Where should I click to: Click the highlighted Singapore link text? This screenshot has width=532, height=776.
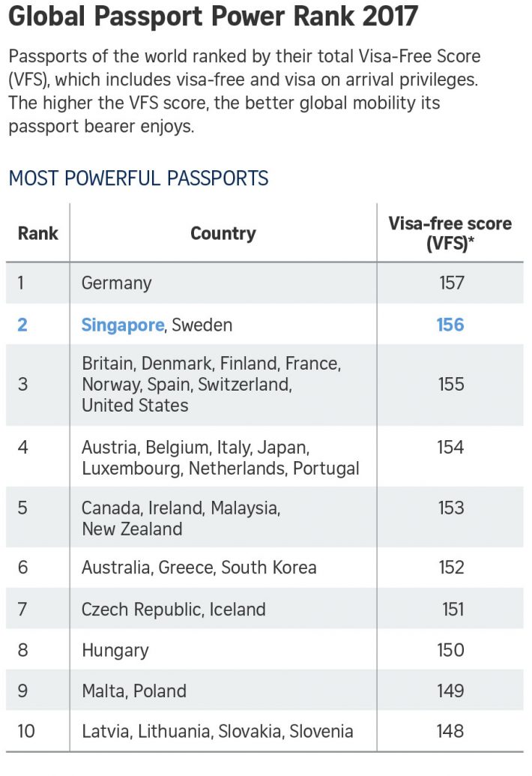tap(122, 325)
